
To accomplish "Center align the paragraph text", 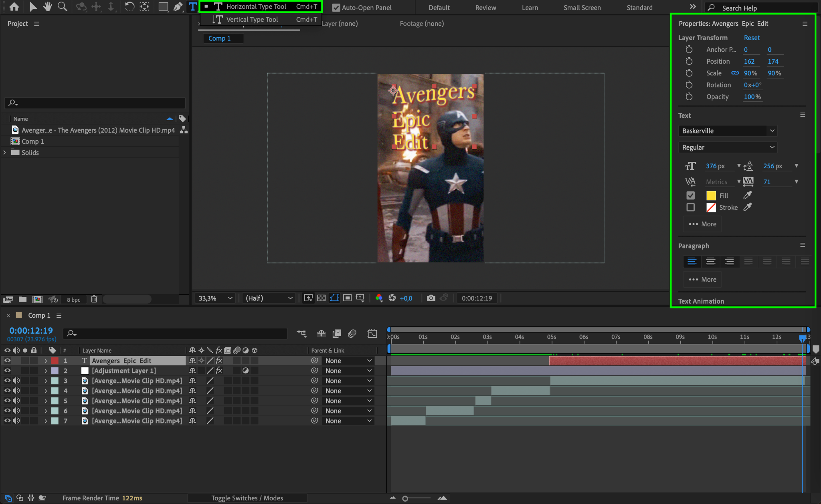I will coord(710,262).
